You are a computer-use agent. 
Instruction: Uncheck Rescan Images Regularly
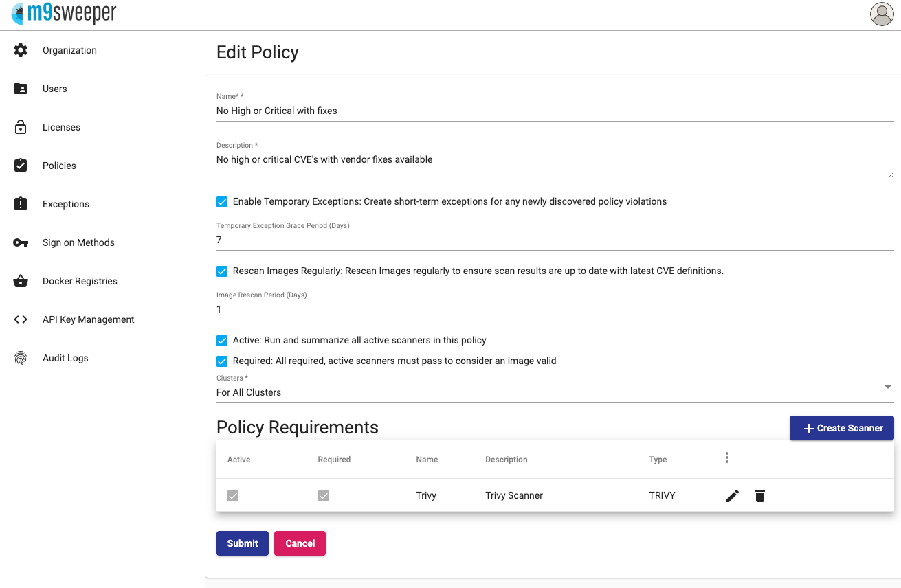(x=222, y=271)
